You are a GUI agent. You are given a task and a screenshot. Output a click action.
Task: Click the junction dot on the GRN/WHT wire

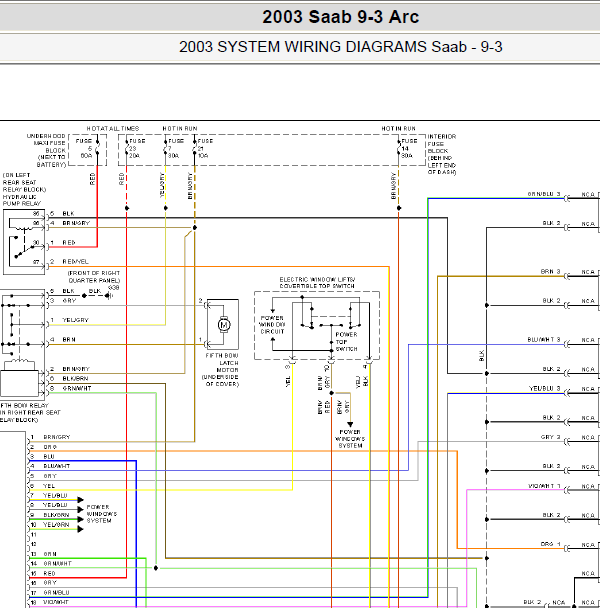[x=156, y=568]
